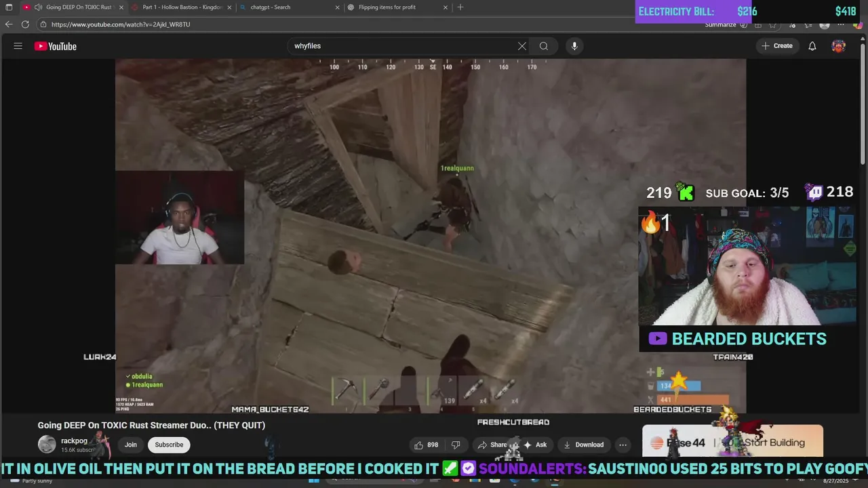Image resolution: width=868 pixels, height=488 pixels.
Task: Open the YouTube account avatar menu
Action: tap(839, 46)
